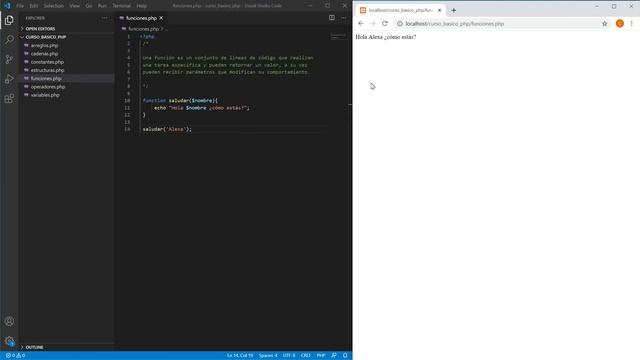This screenshot has width=640, height=360.
Task: Click the funciones.php breadcrumb
Action: click(143, 29)
